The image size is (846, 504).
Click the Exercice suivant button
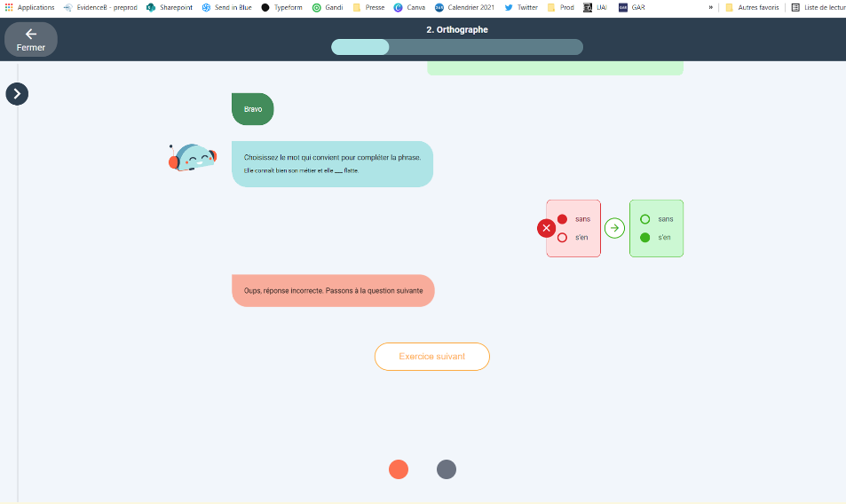coord(431,356)
